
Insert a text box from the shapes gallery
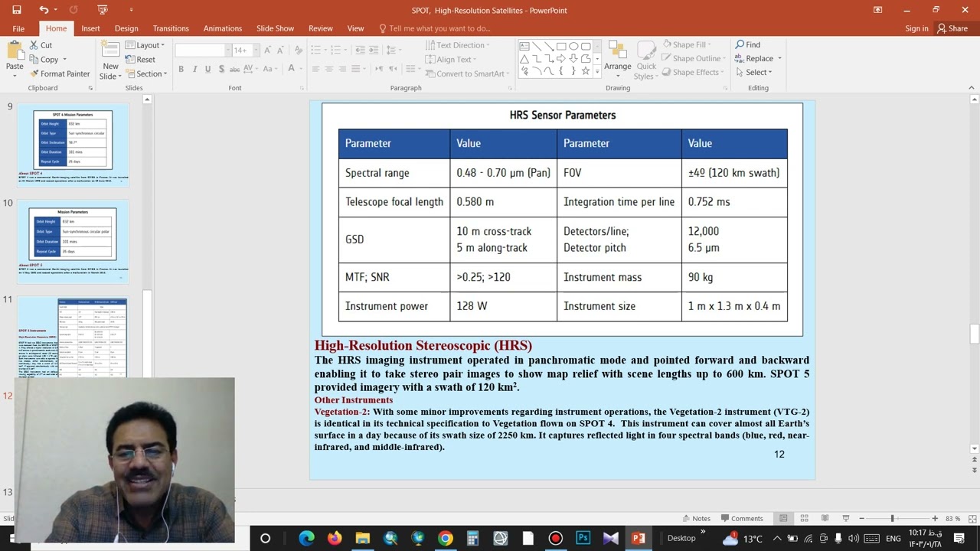click(524, 46)
